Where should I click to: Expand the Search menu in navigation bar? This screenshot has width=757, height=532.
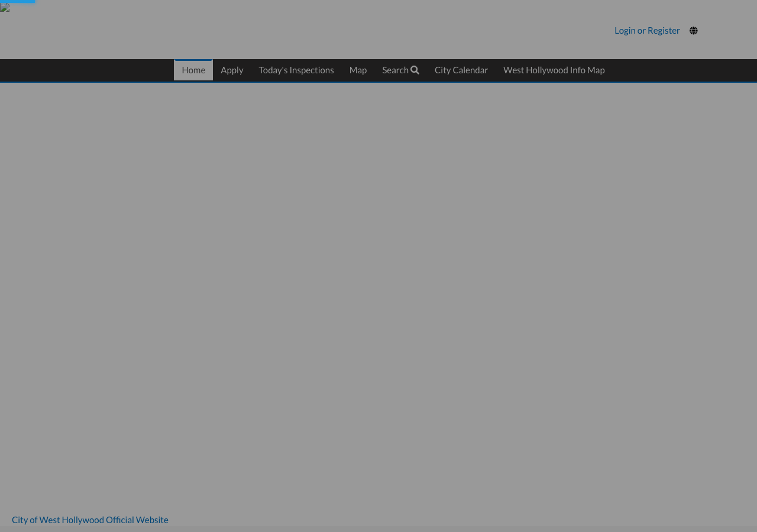[400, 70]
